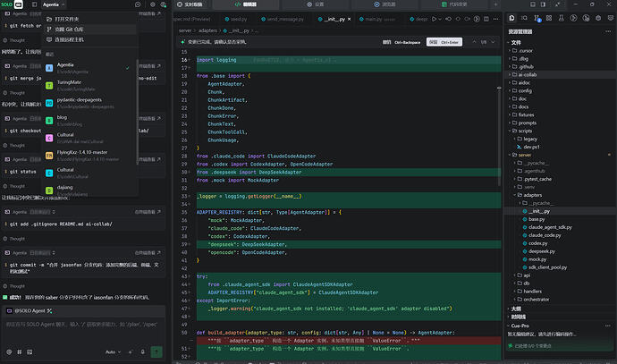
Task: Send message with the green arrow button
Action: (156, 351)
